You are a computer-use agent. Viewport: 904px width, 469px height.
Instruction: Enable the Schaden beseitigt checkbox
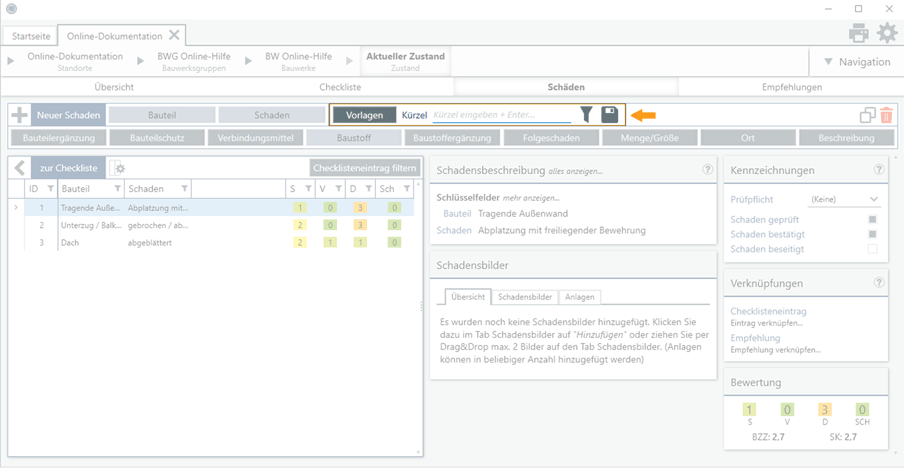click(x=873, y=249)
